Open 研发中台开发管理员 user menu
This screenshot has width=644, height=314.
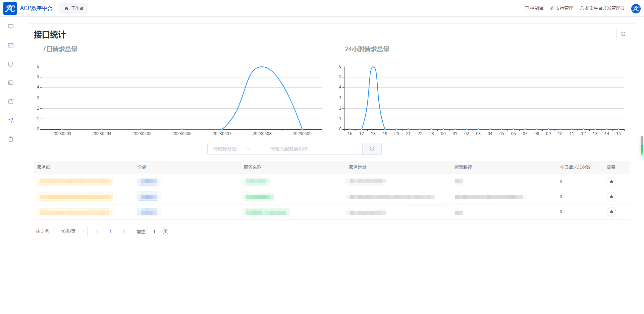[x=602, y=8]
